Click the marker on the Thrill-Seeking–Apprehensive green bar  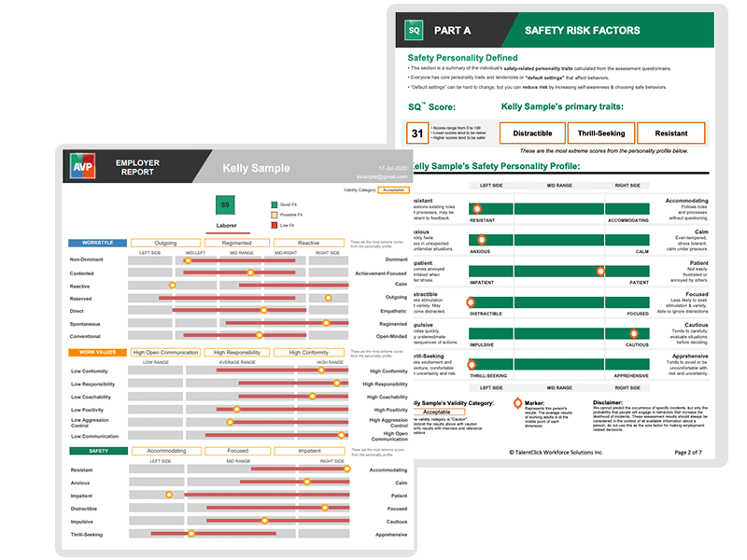tap(472, 365)
